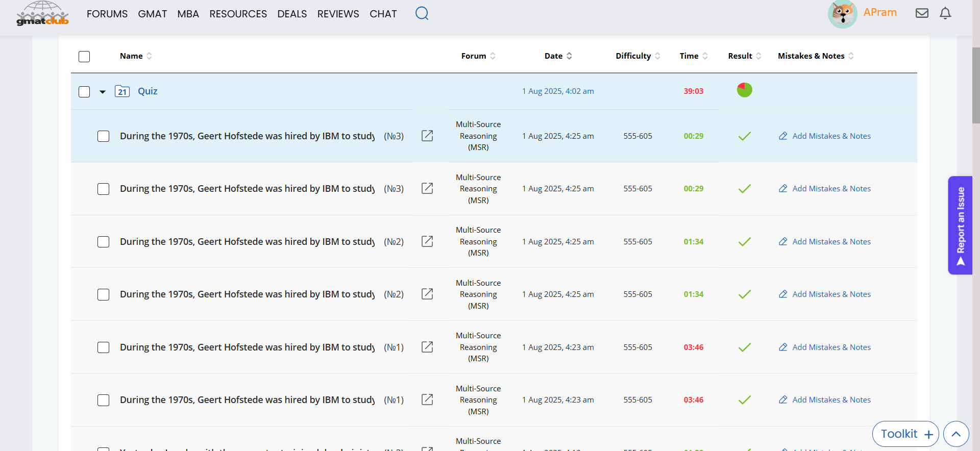This screenshot has width=980, height=451.
Task: Sort table by Date column
Action: [558, 56]
